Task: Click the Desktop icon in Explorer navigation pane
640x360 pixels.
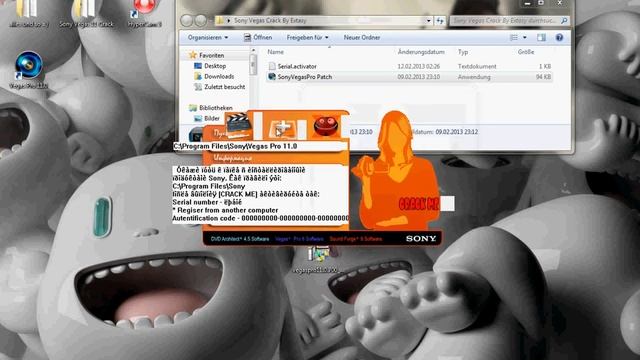Action: [198, 66]
